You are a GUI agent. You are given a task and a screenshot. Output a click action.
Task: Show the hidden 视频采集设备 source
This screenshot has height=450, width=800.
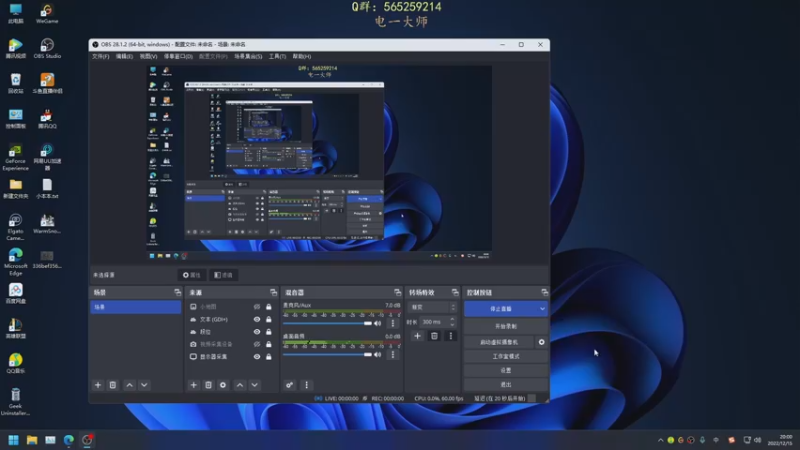(x=257, y=344)
